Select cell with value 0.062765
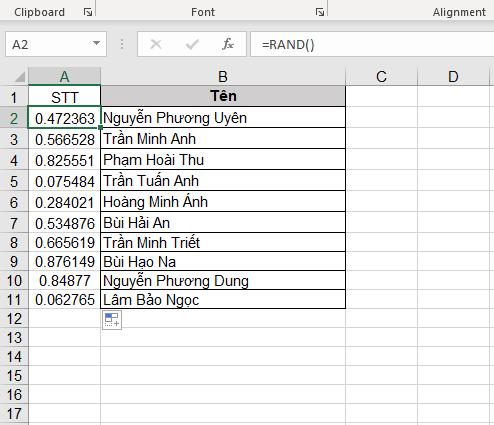This screenshot has height=425, width=494. pos(65,299)
